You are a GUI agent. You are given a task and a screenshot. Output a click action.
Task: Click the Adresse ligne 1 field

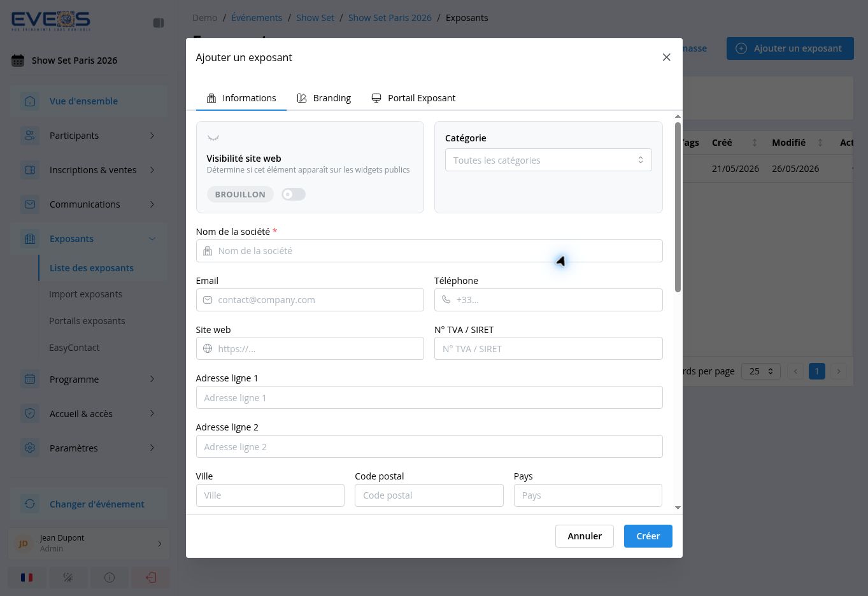pos(429,397)
